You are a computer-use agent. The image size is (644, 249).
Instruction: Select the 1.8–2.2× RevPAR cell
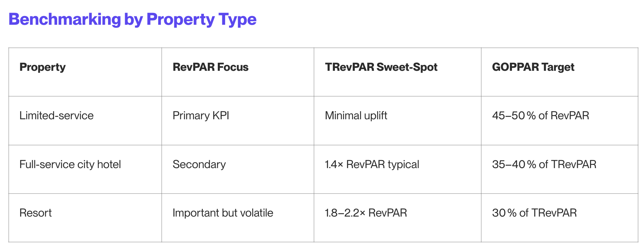pos(366,213)
